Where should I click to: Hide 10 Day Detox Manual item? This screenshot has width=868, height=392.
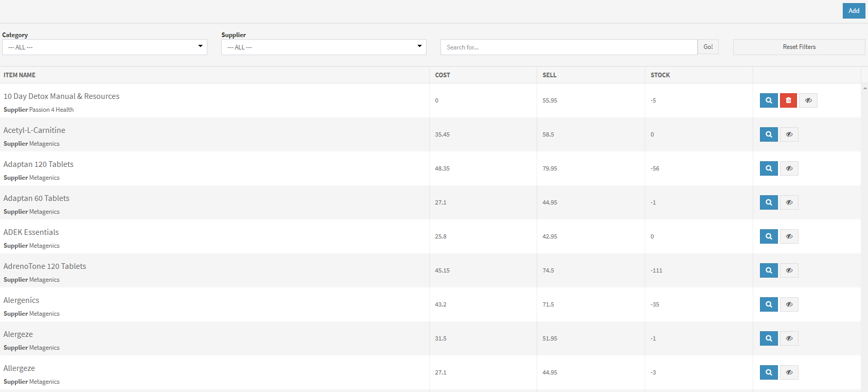(x=808, y=100)
